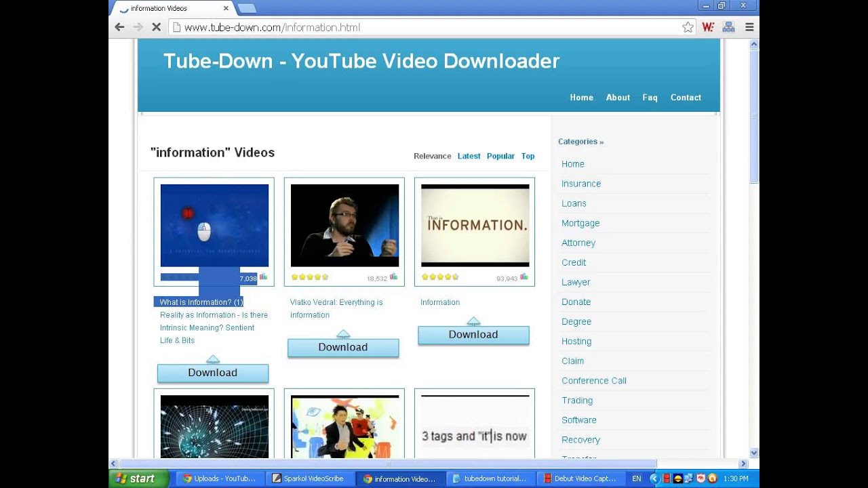Click the network computers tray icon

[689, 479]
